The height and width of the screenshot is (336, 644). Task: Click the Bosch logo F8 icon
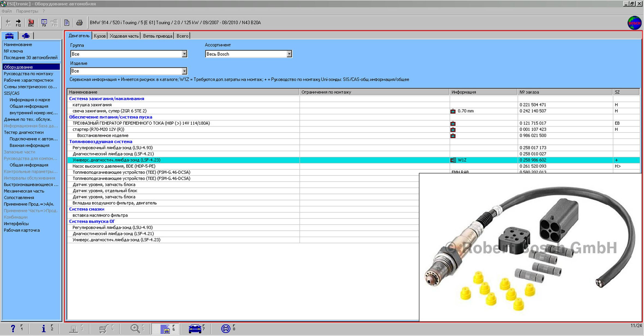tap(225, 329)
